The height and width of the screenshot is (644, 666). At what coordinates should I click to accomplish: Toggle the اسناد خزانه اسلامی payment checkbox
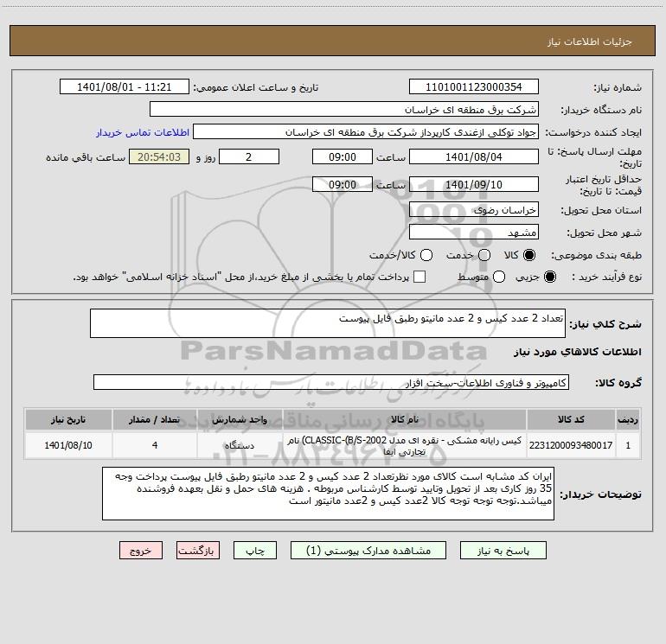coord(419,277)
